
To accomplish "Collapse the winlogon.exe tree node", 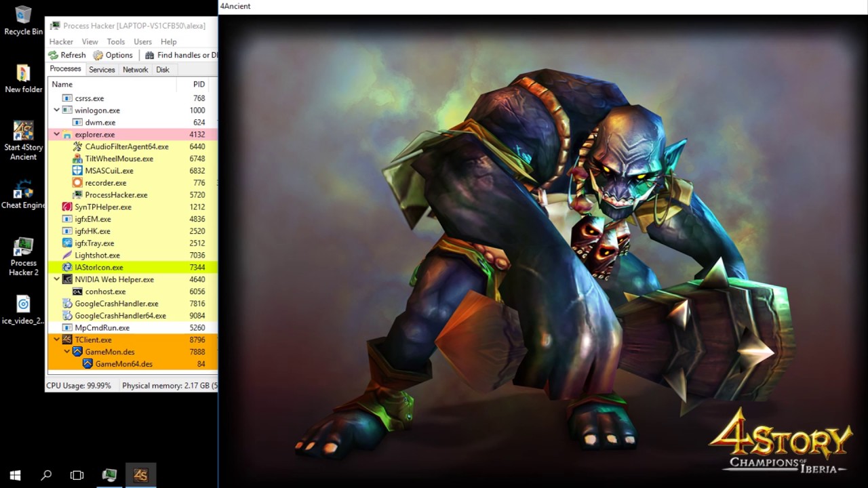I will pyautogui.click(x=57, y=110).
